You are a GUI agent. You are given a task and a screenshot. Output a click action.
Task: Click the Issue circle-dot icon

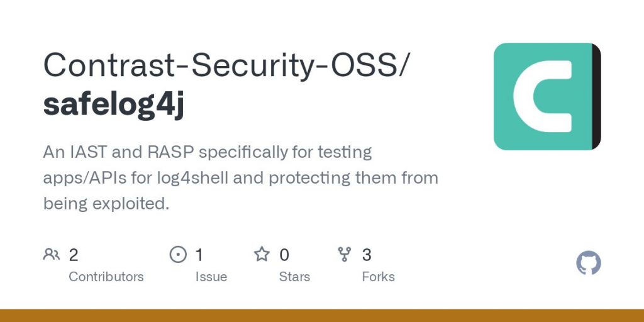[x=179, y=254]
